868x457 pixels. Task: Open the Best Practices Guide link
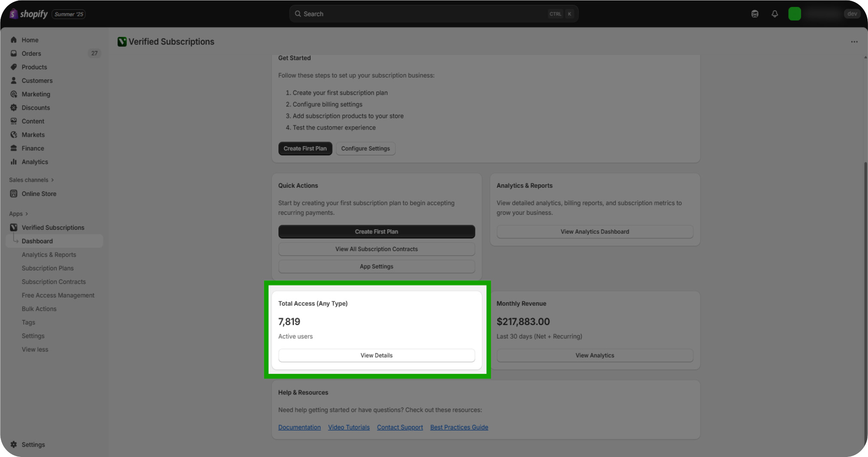click(459, 427)
